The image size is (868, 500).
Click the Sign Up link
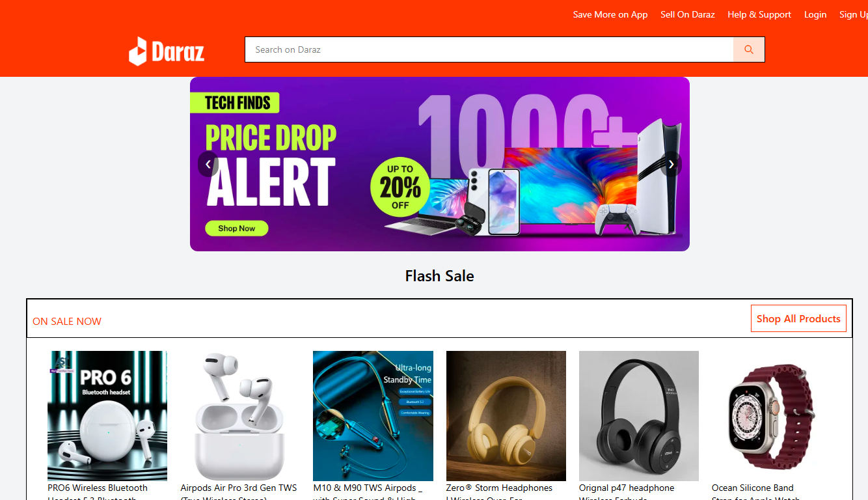click(x=853, y=14)
